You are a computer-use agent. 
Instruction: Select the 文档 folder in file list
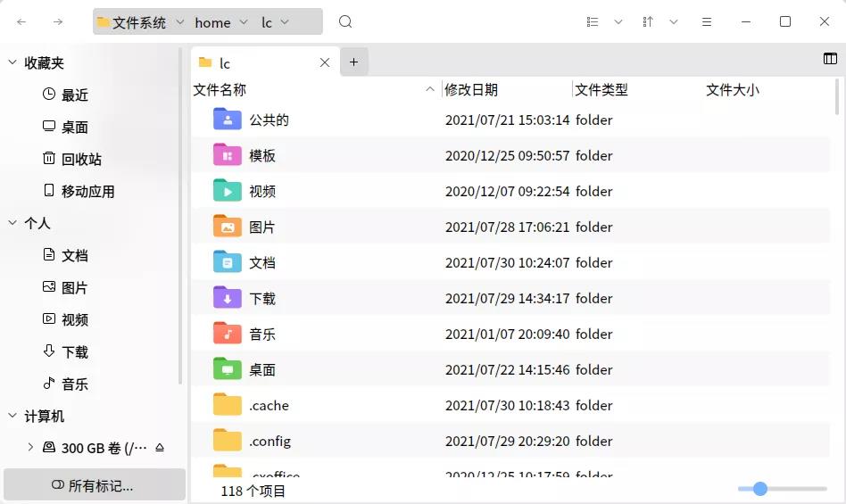click(510, 262)
